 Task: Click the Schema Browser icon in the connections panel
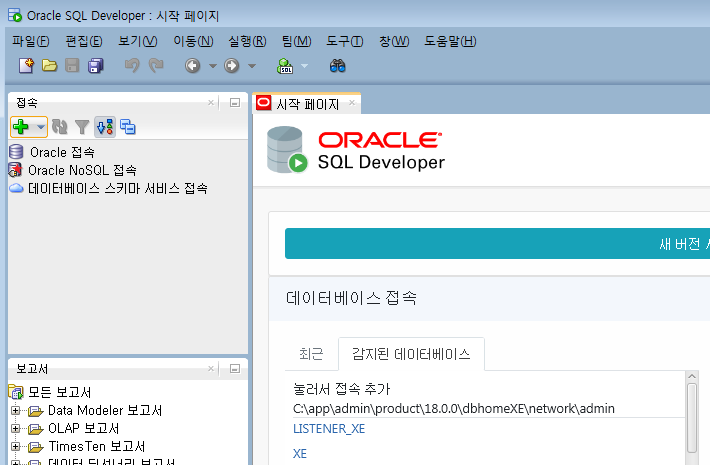pyautogui.click(x=105, y=127)
